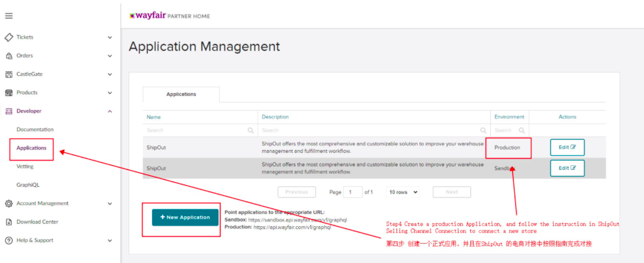Click the Name search magnifier icon
Screen dimensions: 644x263
(250, 131)
